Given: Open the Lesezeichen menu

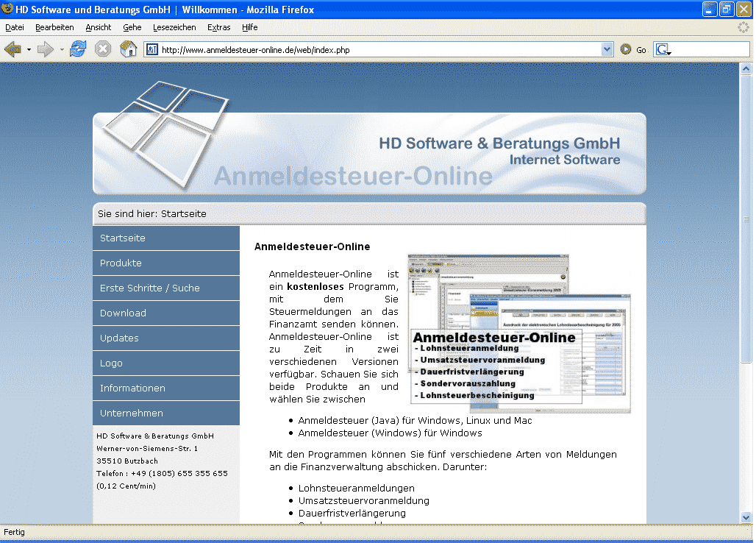Looking at the screenshot, I should 174,27.
